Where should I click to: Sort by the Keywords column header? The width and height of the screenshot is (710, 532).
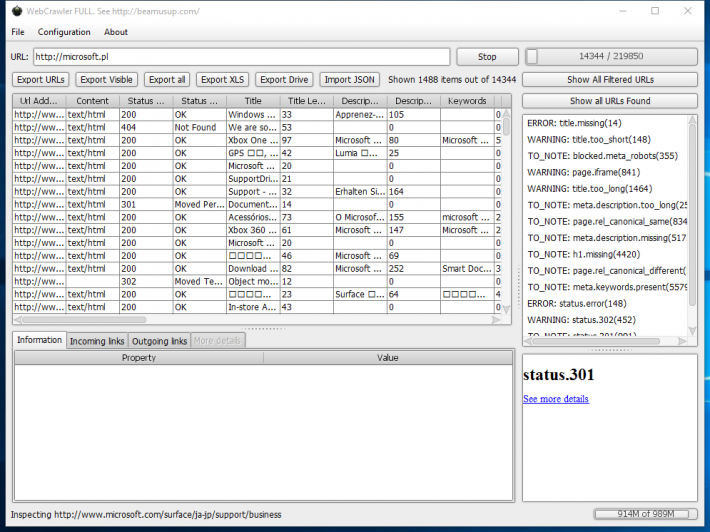(467, 101)
